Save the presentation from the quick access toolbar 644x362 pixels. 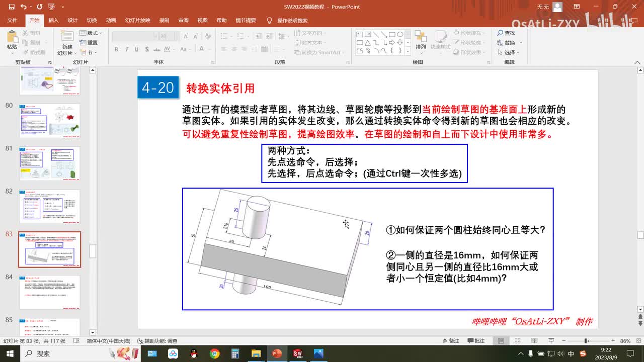[x=11, y=7]
